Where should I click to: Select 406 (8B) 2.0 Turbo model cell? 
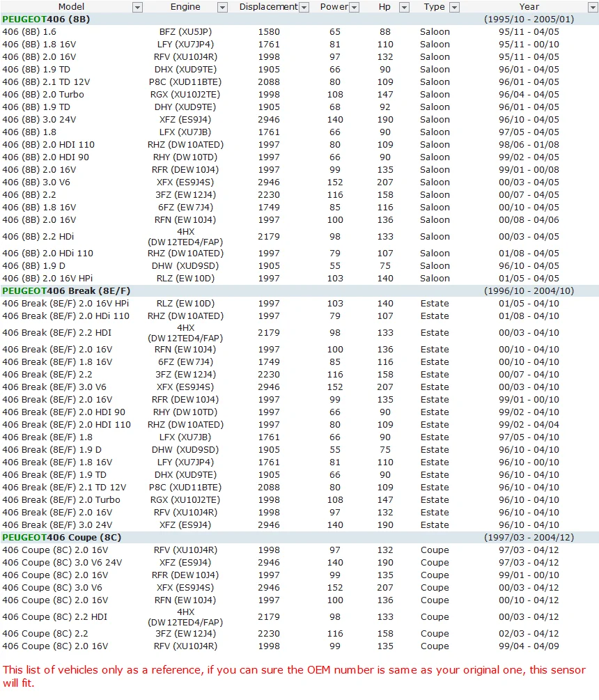coord(43,94)
